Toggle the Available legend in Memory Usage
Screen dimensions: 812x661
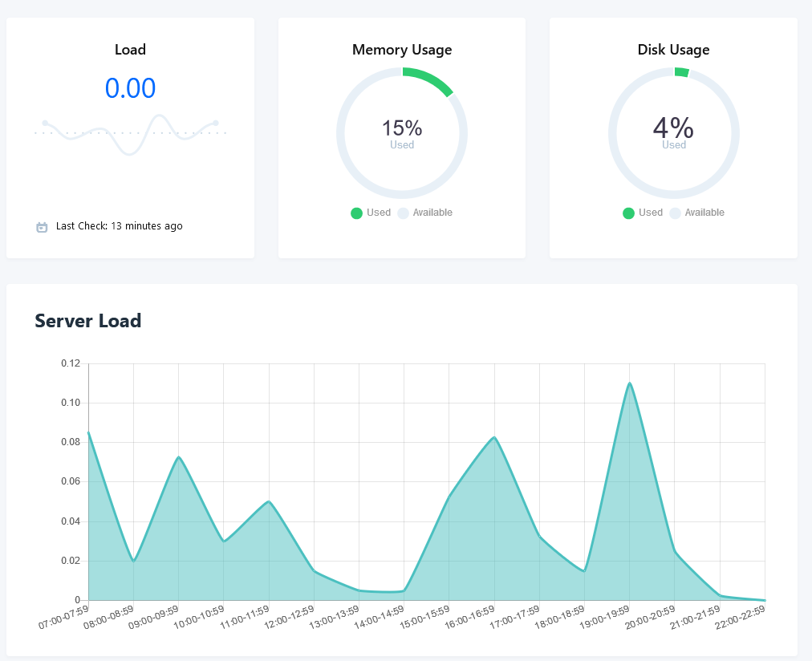click(425, 213)
